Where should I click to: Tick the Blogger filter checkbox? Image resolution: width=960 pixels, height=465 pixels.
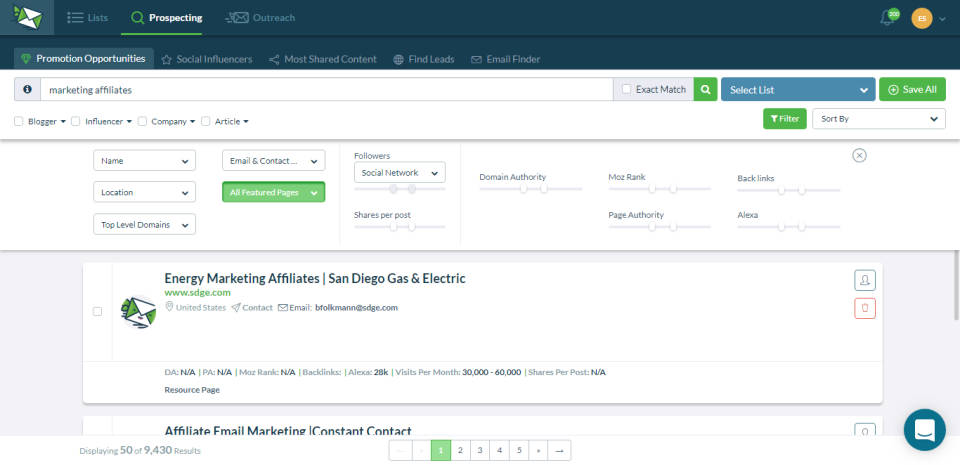(19, 121)
